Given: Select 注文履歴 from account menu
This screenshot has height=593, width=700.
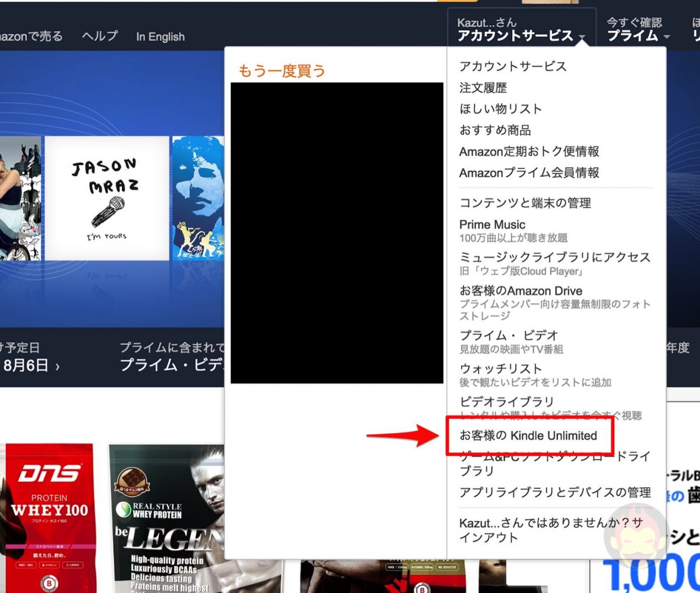Looking at the screenshot, I should (483, 88).
